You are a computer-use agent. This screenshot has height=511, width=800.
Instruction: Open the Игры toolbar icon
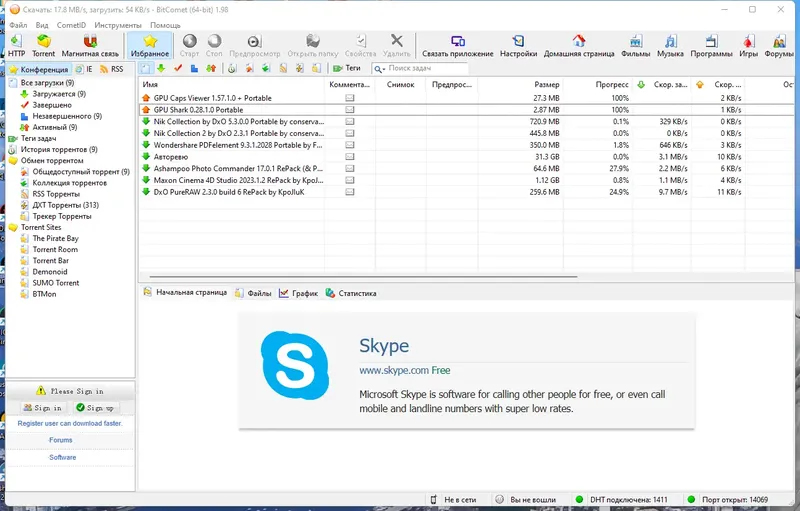(748, 45)
